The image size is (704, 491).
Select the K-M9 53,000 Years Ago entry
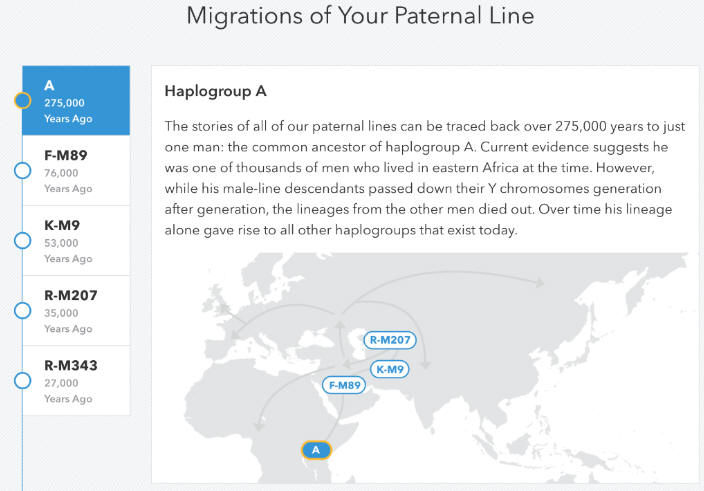click(x=76, y=241)
